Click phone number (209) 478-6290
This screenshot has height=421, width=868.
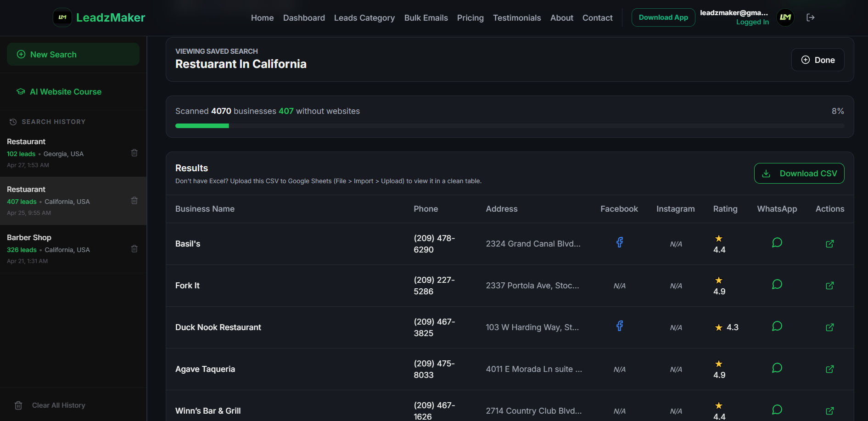(434, 244)
